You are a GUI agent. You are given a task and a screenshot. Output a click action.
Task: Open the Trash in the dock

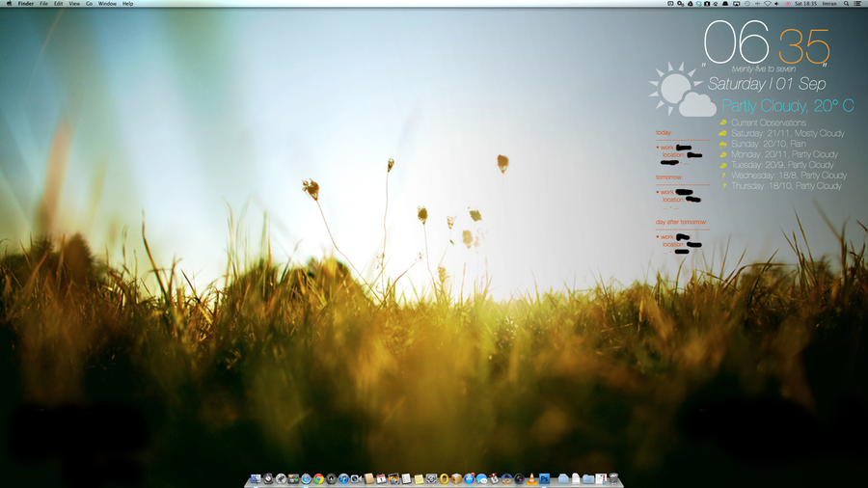click(x=613, y=478)
